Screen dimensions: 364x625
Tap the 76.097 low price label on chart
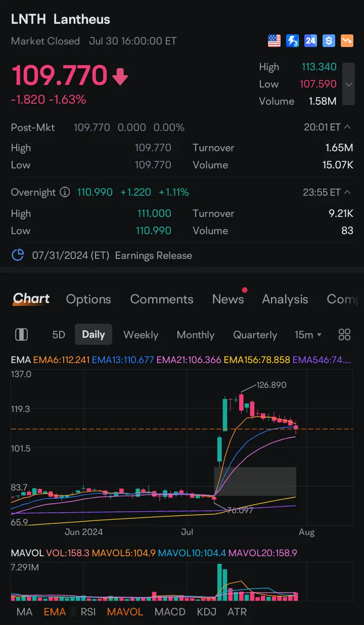pyautogui.click(x=240, y=510)
